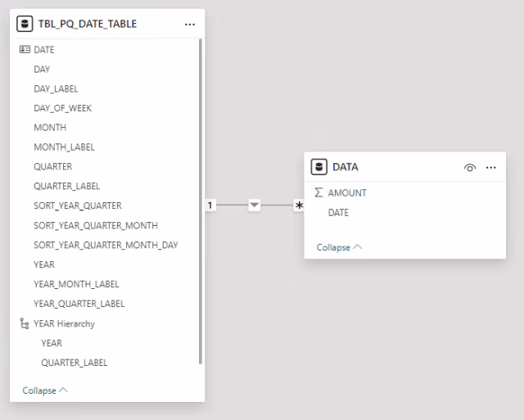This screenshot has height=420, width=524.
Task: Select the DATA table title
Action: [346, 167]
